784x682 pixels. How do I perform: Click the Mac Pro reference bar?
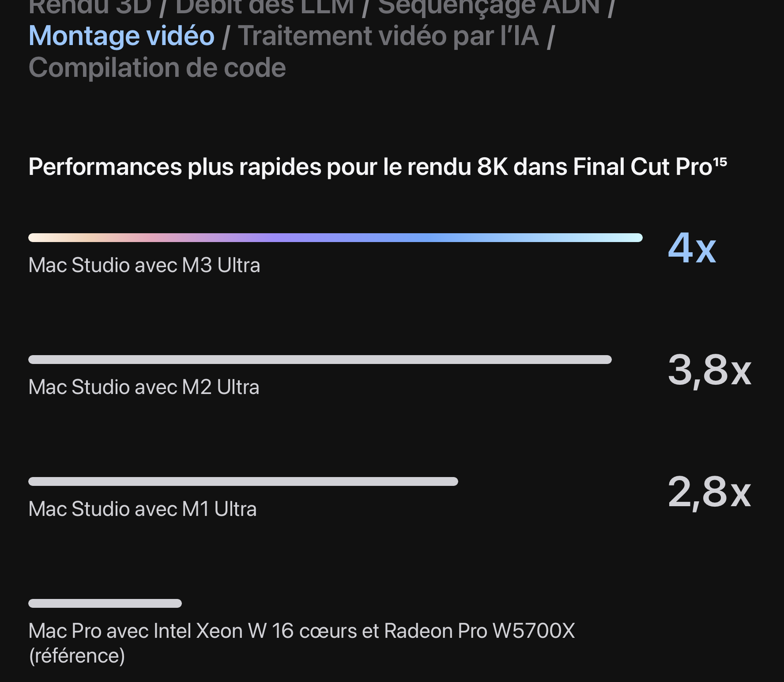(x=105, y=603)
